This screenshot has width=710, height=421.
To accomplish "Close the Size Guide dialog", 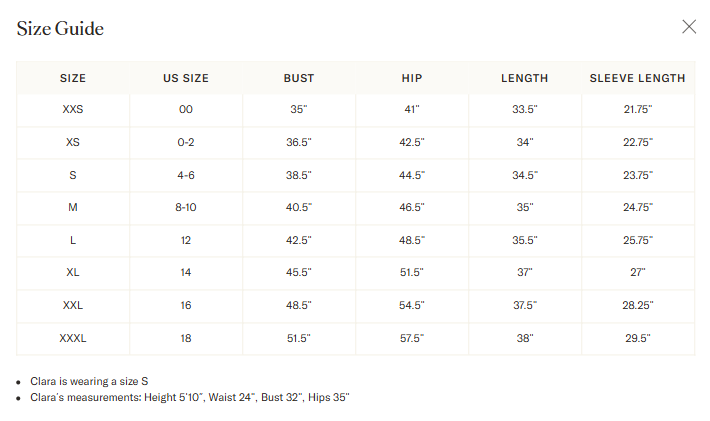I will [x=689, y=27].
